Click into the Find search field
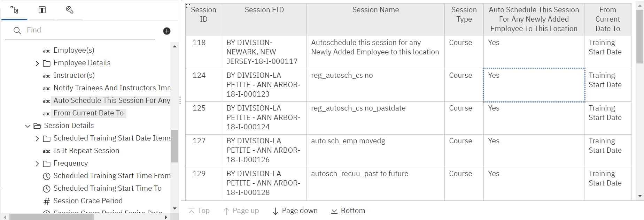Screen dimensions: 644x220 [x=91, y=30]
